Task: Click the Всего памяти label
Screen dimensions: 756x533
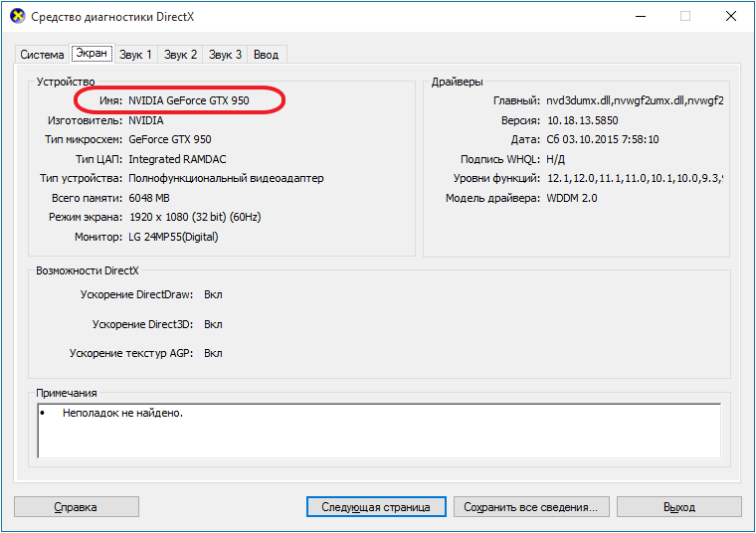Action: (x=87, y=198)
